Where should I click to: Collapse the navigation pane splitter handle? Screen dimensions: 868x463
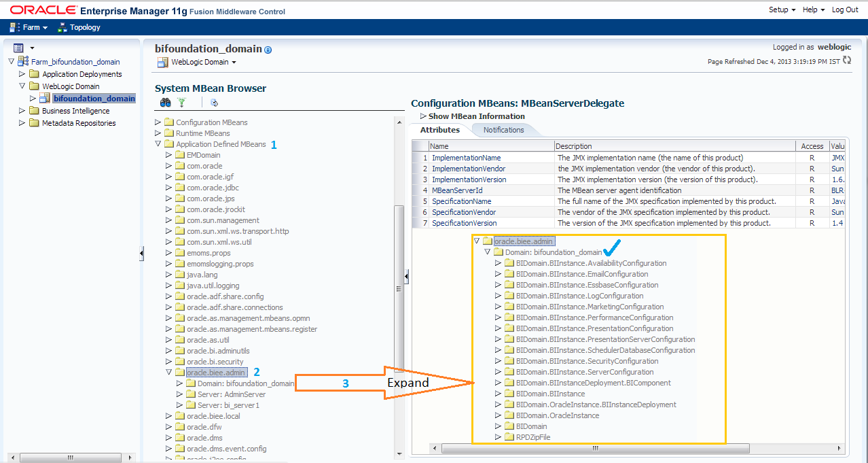coord(141,253)
